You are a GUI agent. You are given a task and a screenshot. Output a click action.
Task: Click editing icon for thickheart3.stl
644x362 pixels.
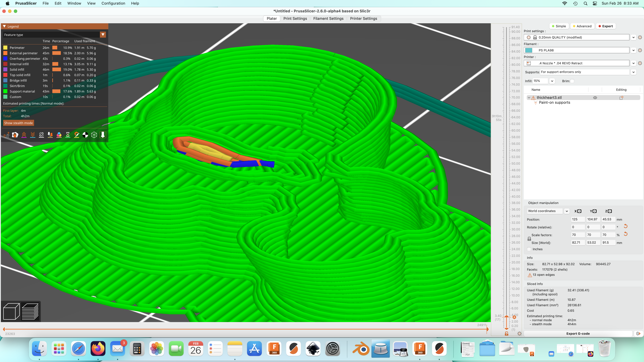click(621, 98)
